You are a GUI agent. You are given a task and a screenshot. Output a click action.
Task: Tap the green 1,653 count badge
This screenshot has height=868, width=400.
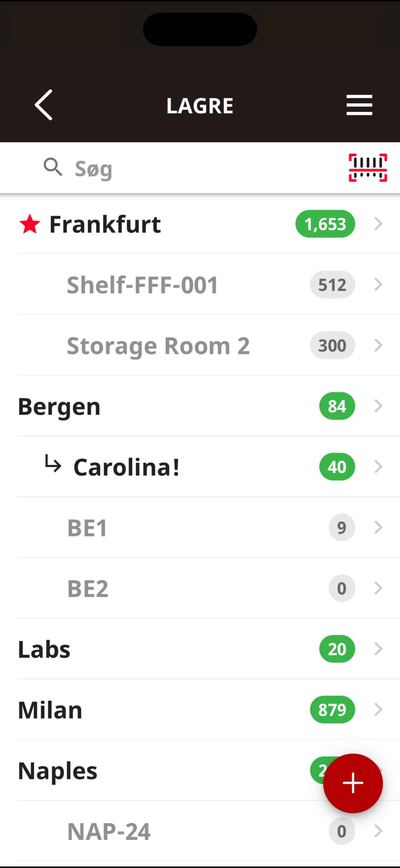[x=325, y=224]
